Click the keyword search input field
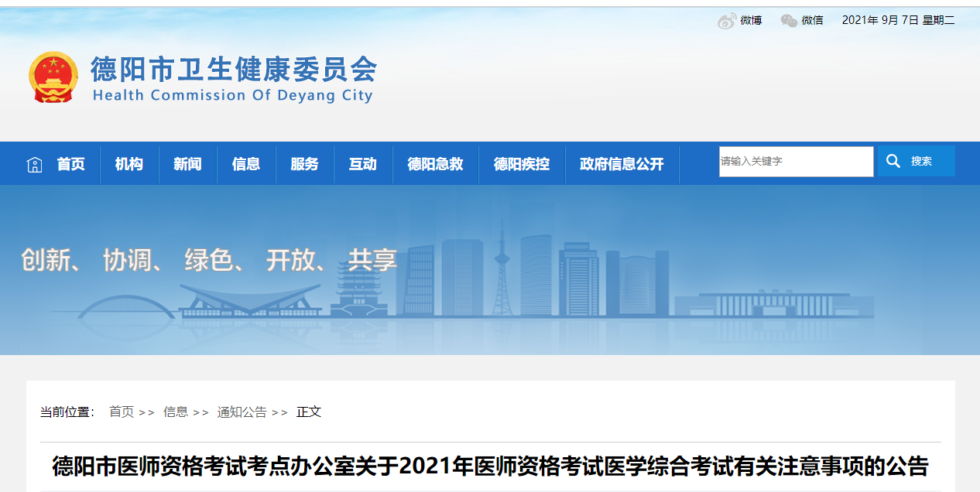This screenshot has height=492, width=980. 796,162
